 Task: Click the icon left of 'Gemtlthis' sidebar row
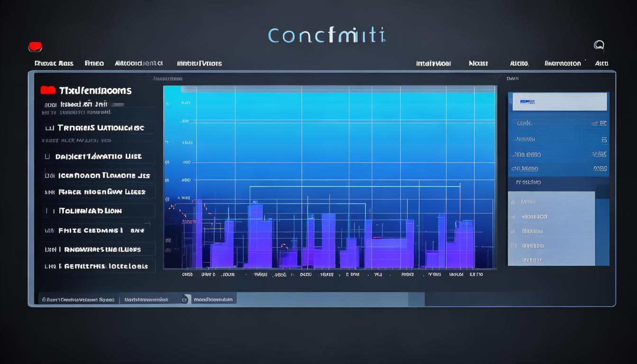tap(49, 266)
